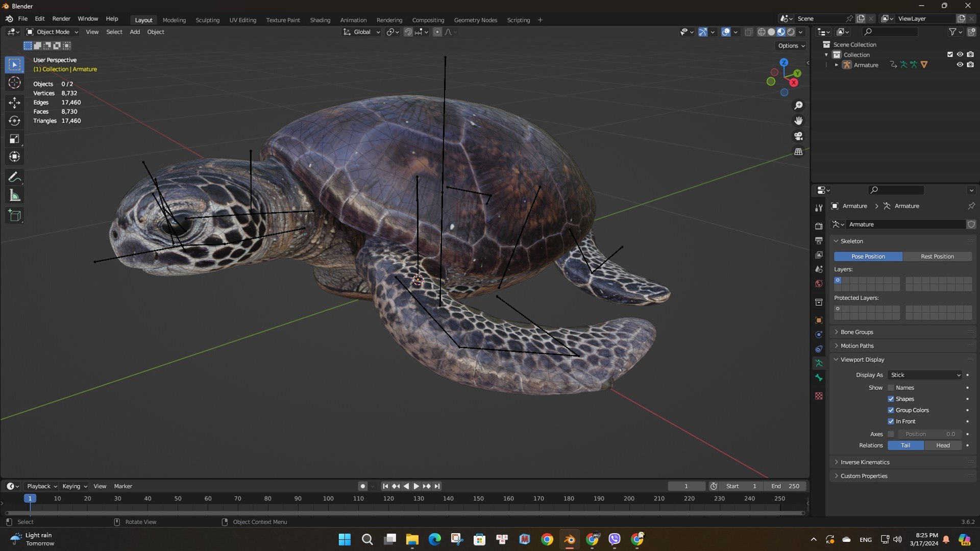Click the Pose Position button

(868, 257)
